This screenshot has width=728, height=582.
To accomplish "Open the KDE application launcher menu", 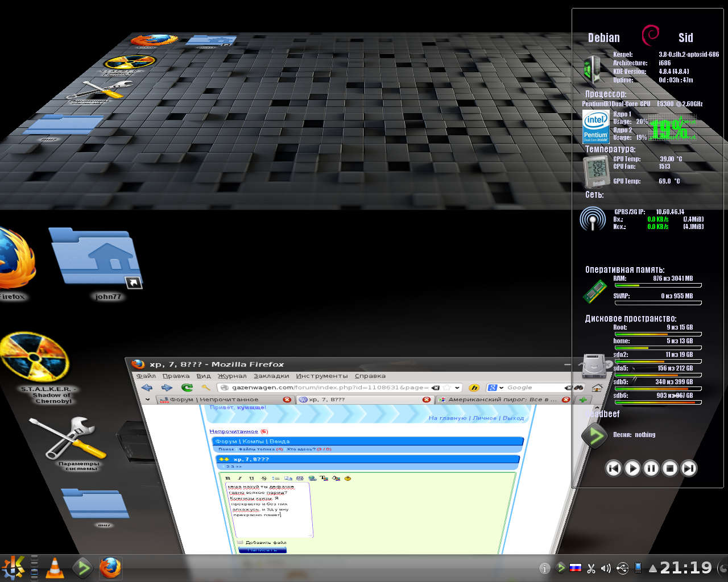I will pyautogui.click(x=13, y=567).
